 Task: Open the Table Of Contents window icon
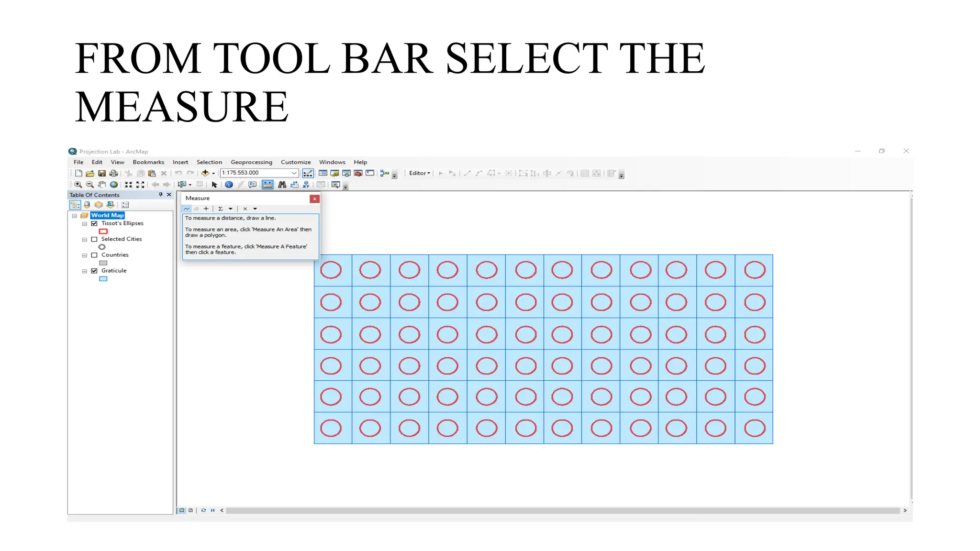click(x=323, y=173)
